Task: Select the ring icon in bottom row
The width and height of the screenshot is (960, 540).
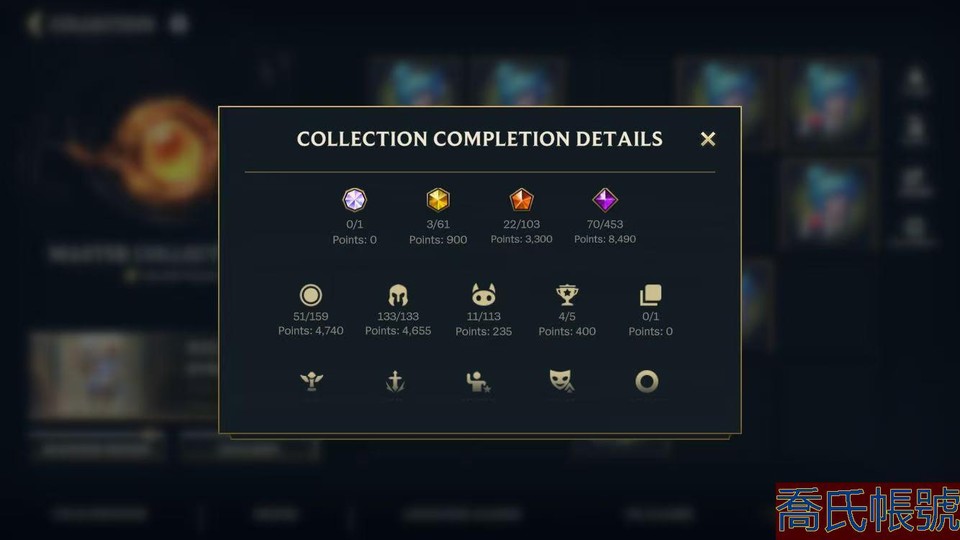Action: tap(647, 381)
